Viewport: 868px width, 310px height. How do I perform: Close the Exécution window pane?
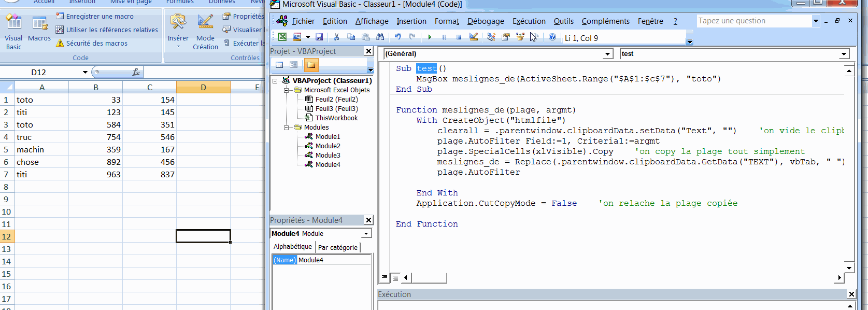coord(851,294)
